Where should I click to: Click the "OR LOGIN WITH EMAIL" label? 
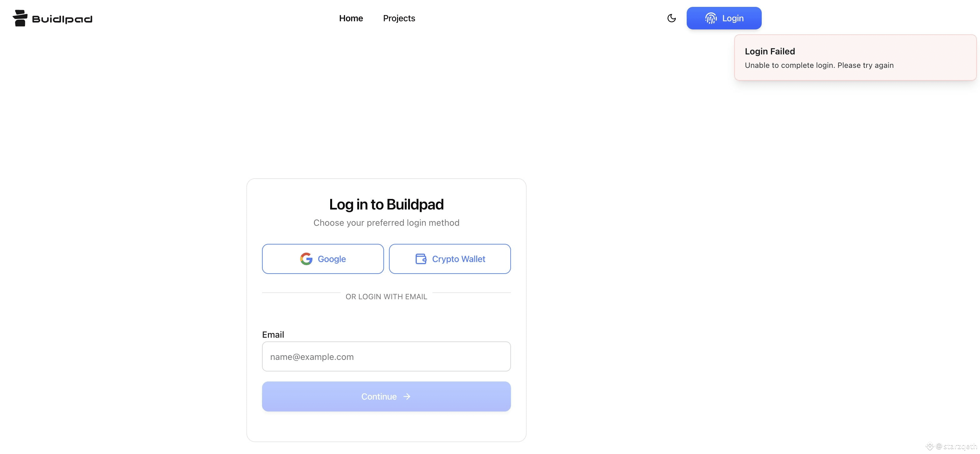pyautogui.click(x=386, y=296)
